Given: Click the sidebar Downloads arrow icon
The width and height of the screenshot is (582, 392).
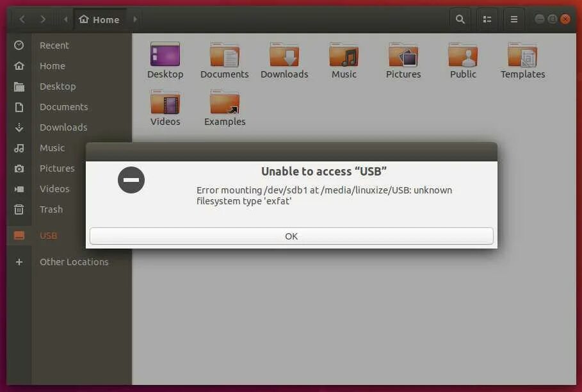Looking at the screenshot, I should tap(19, 127).
